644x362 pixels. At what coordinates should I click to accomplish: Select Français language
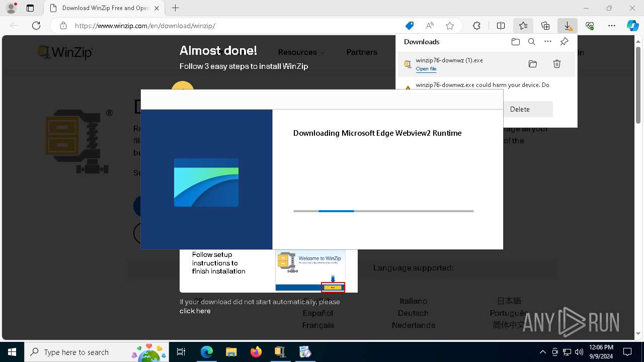318,325
